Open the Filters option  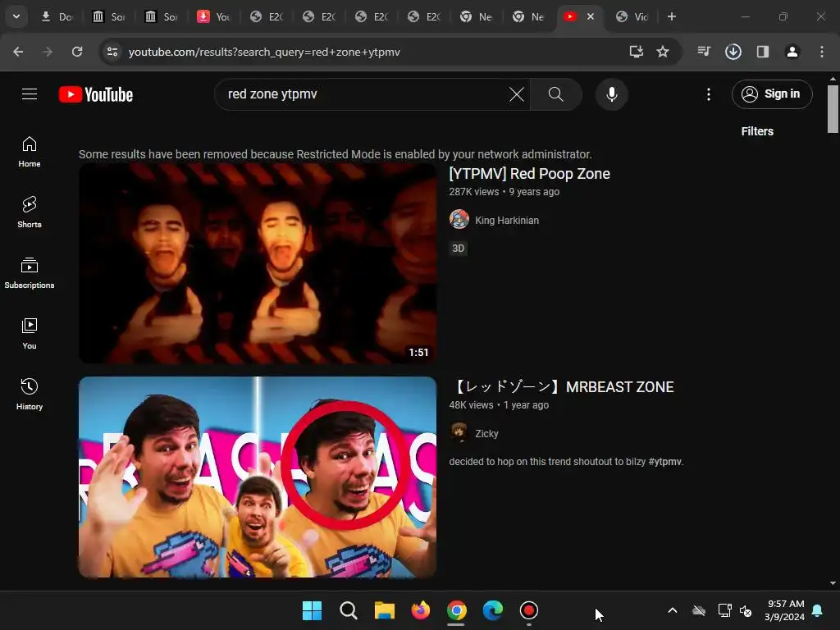click(757, 131)
